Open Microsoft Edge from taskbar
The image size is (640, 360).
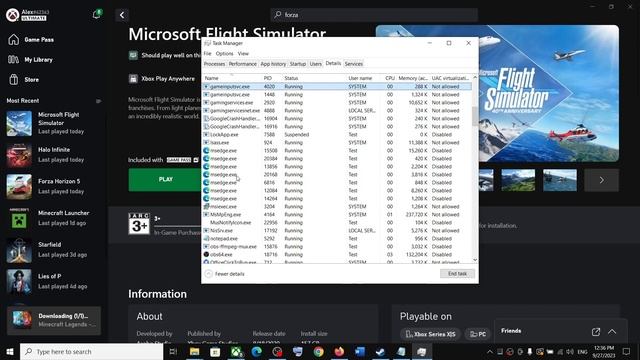pos(257,351)
